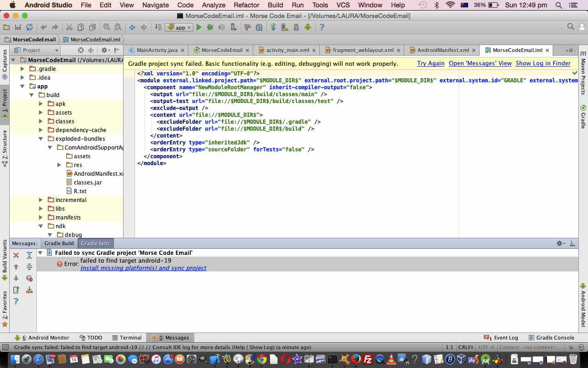Open the Gradle Console tool window

(x=551, y=338)
